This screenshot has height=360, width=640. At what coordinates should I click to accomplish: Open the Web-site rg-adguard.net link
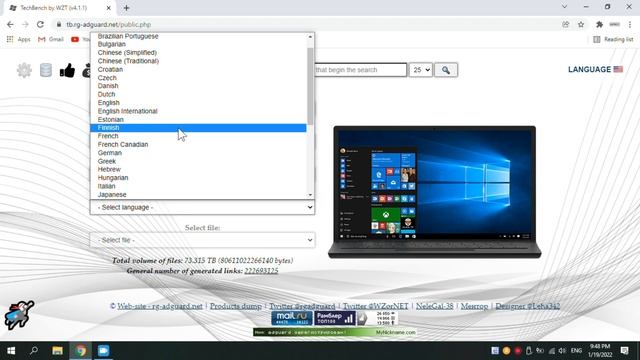coord(160,306)
